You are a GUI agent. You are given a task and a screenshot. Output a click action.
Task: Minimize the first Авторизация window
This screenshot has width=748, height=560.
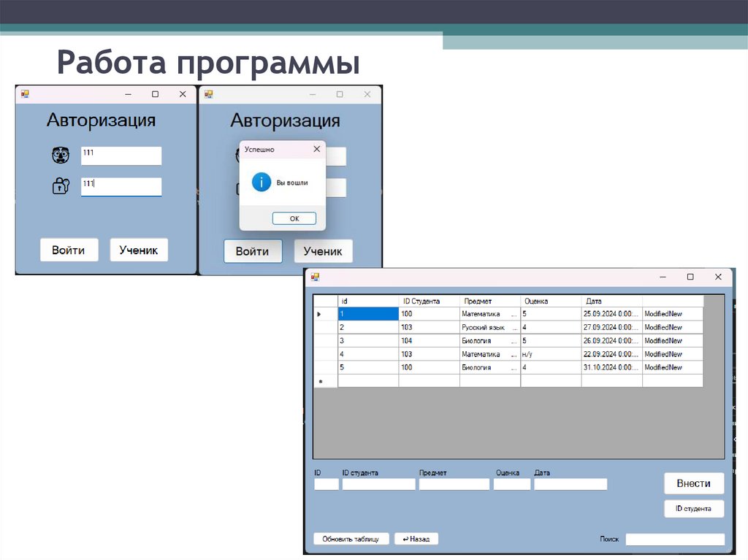point(128,94)
